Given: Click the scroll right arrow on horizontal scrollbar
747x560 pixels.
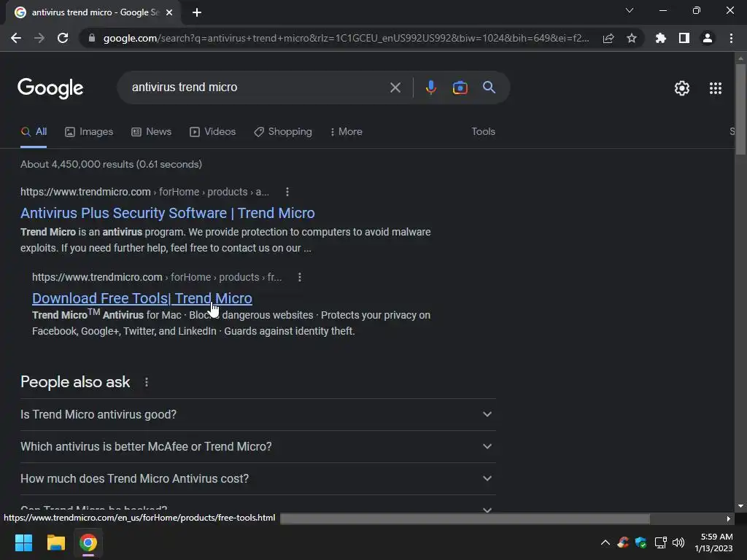Looking at the screenshot, I should tap(729, 518).
